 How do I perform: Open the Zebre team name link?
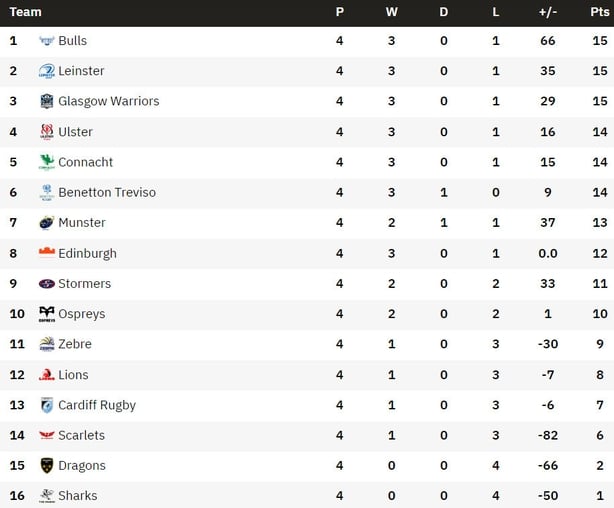tap(75, 344)
